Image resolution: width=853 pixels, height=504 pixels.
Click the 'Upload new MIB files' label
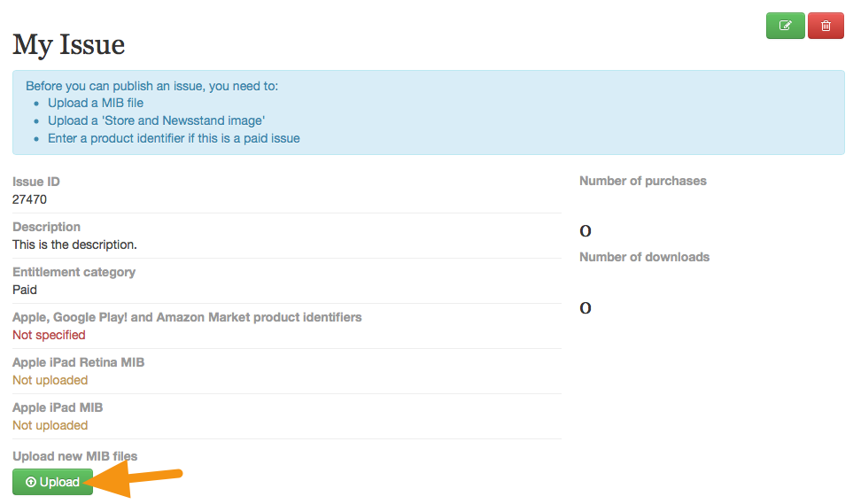(x=75, y=456)
